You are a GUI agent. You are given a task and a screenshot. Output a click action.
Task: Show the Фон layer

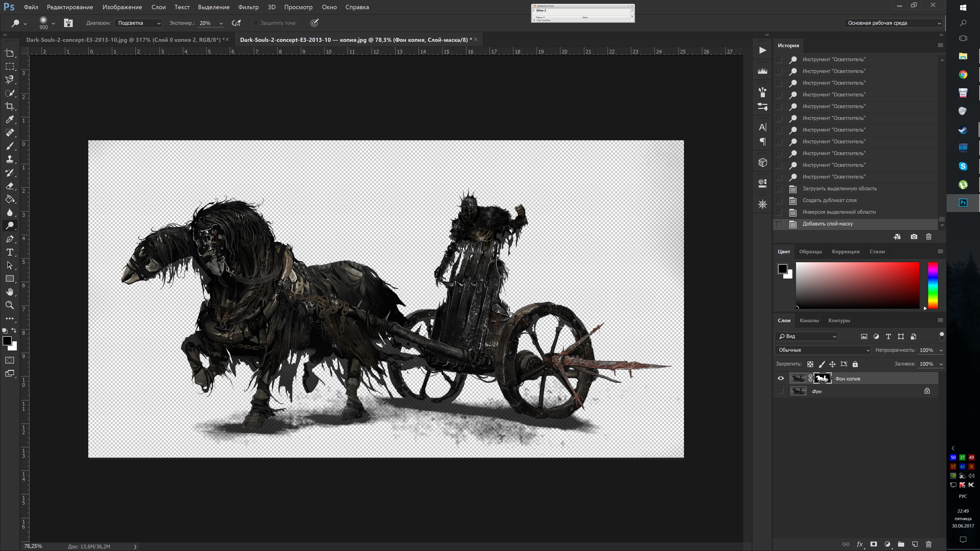[x=781, y=391]
